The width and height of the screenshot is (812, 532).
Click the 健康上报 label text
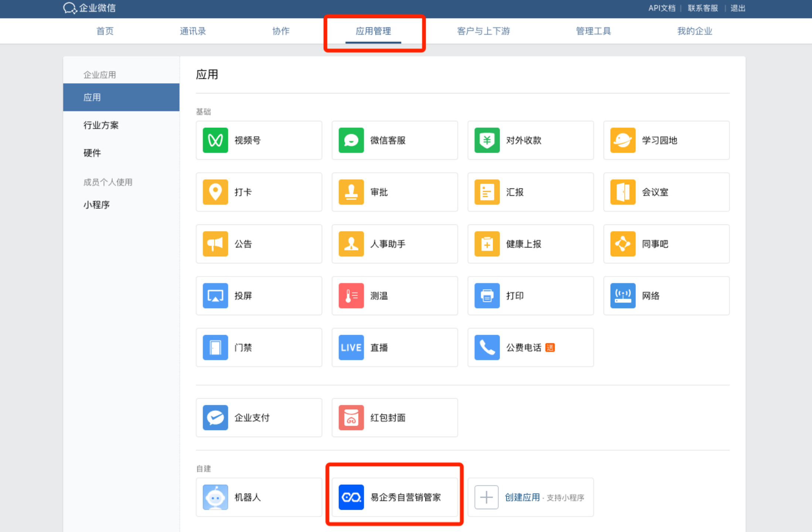[524, 244]
